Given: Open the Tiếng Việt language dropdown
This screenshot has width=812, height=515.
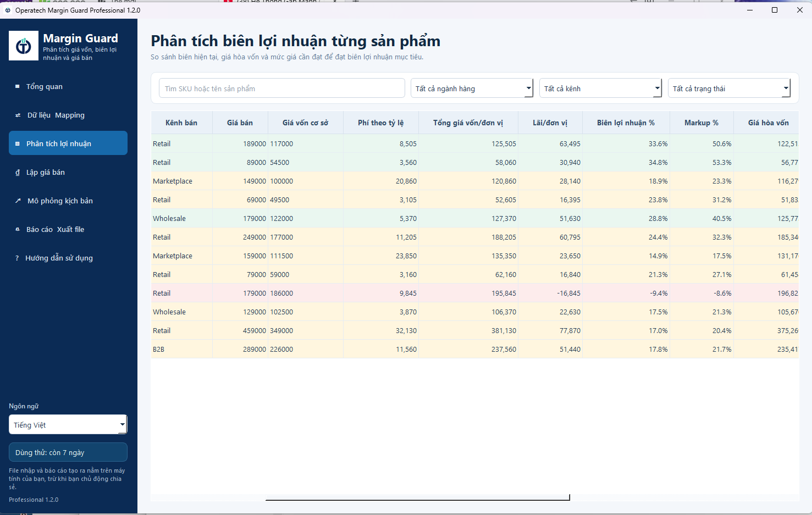Looking at the screenshot, I should (x=68, y=425).
